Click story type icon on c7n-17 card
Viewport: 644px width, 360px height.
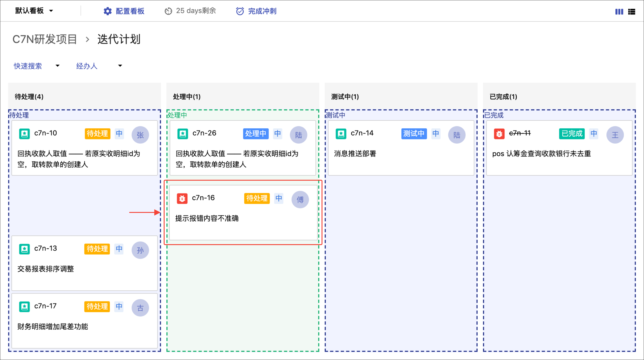tap(25, 307)
